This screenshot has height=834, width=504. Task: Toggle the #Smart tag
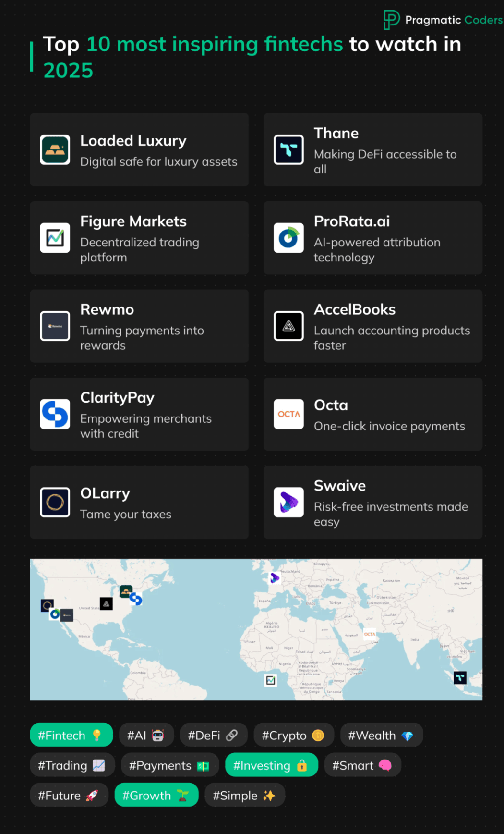click(362, 765)
